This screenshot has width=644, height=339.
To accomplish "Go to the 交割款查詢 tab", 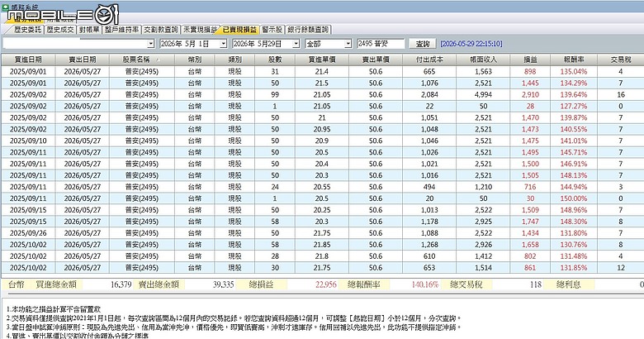I will pyautogui.click(x=161, y=30).
